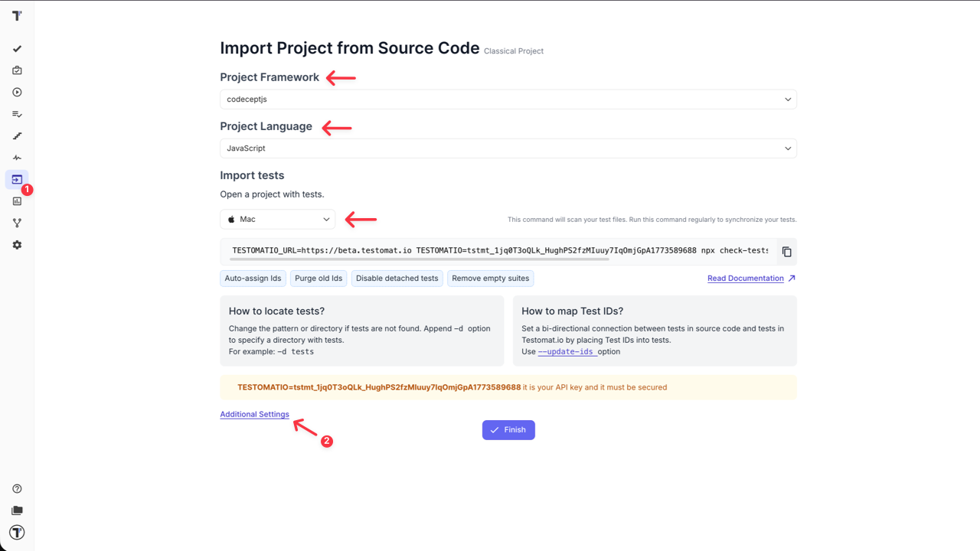Viewport: 980px width, 551px height.
Task: Click the branching icon in the sidebar
Action: 17,223
